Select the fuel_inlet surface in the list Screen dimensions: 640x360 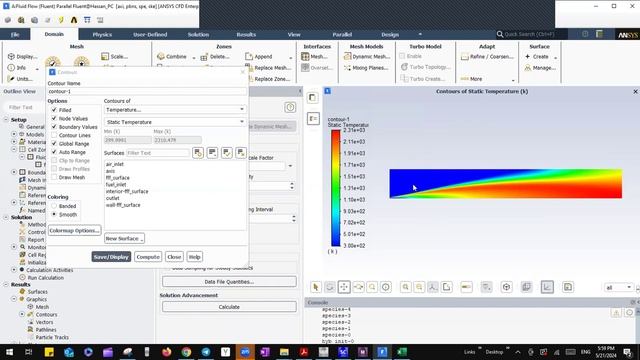116,184
